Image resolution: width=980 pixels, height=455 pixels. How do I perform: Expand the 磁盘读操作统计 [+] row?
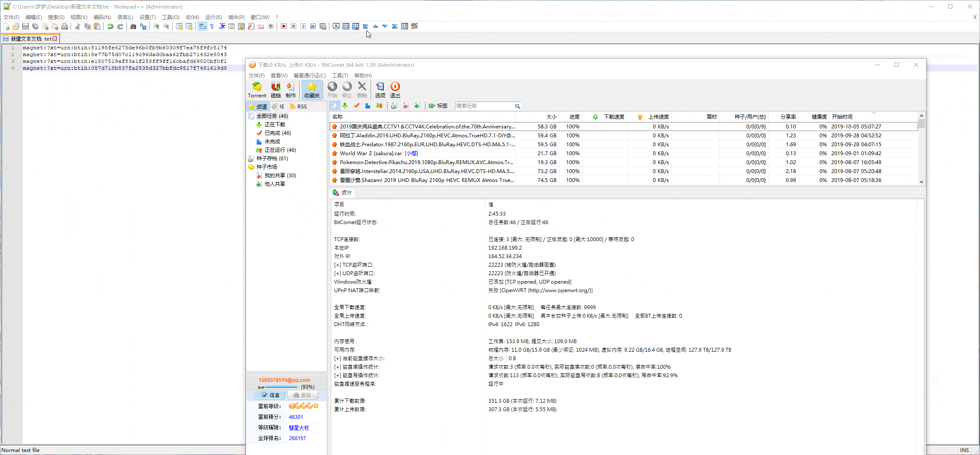pyautogui.click(x=337, y=367)
